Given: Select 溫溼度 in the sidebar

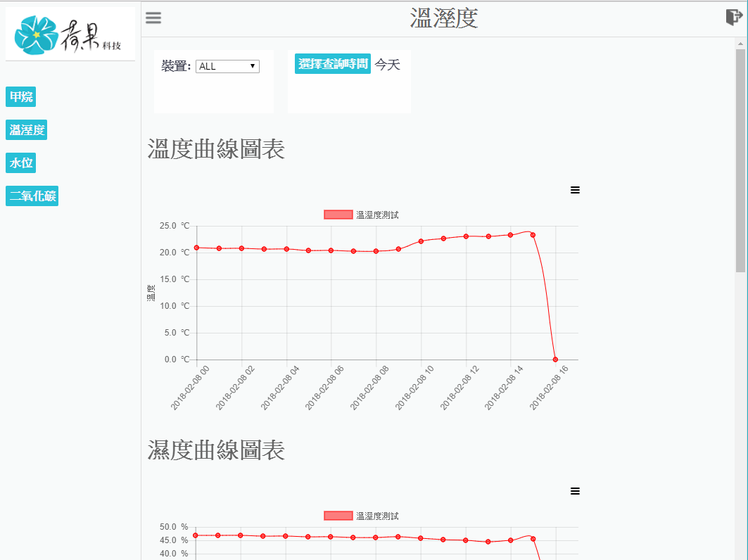Looking at the screenshot, I should point(27,129).
